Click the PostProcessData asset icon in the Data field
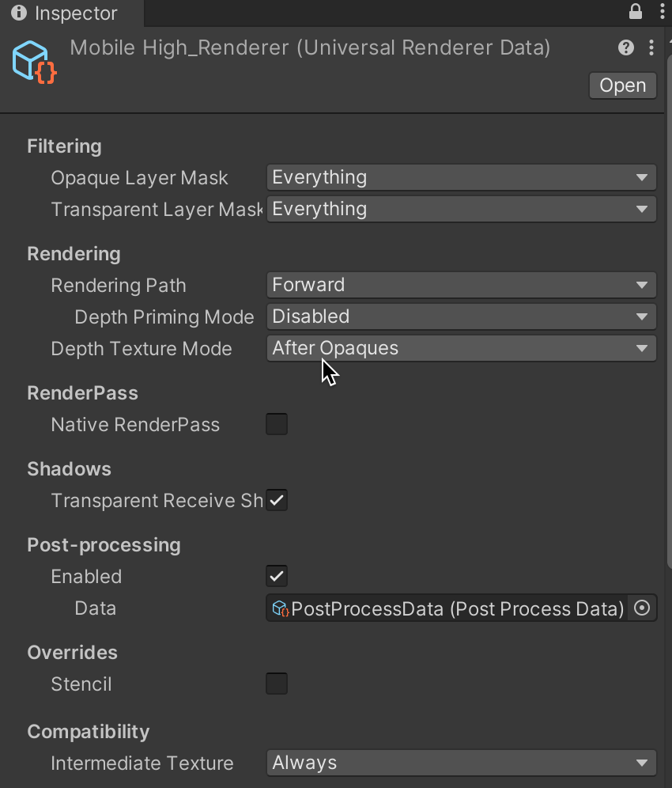The height and width of the screenshot is (788, 672). click(281, 608)
